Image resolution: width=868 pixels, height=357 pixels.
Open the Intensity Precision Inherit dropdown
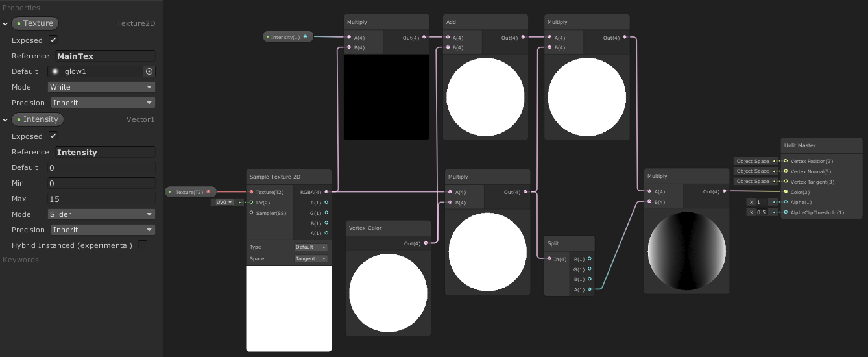pos(102,230)
